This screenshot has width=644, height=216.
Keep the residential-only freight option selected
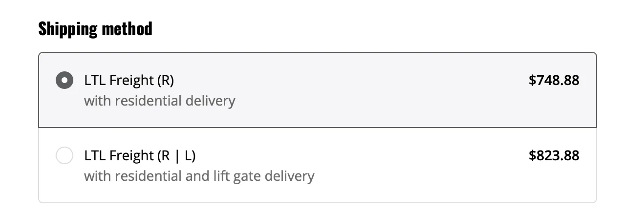(x=64, y=80)
